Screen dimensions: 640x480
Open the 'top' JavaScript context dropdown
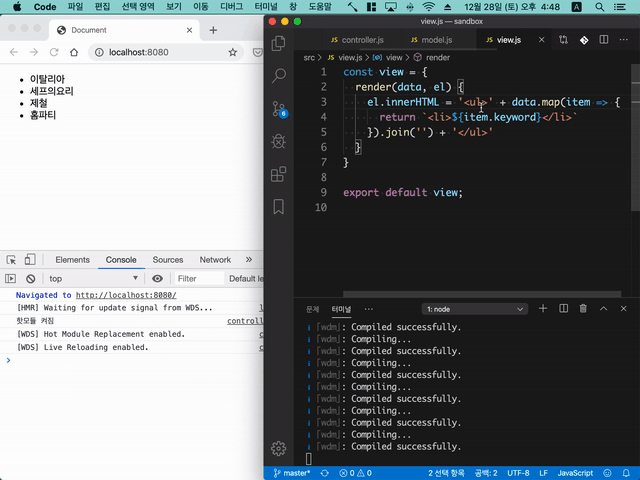coord(94,279)
